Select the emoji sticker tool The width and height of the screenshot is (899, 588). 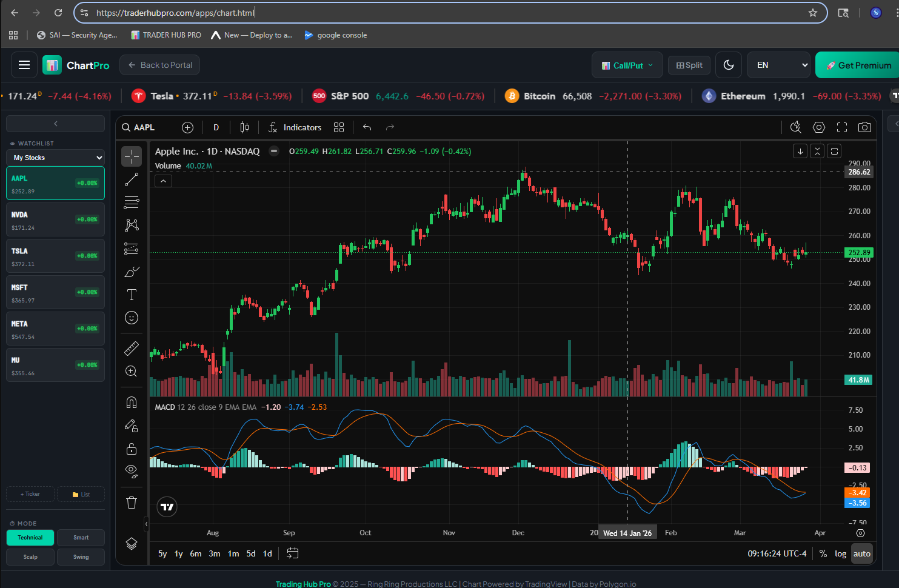[131, 318]
